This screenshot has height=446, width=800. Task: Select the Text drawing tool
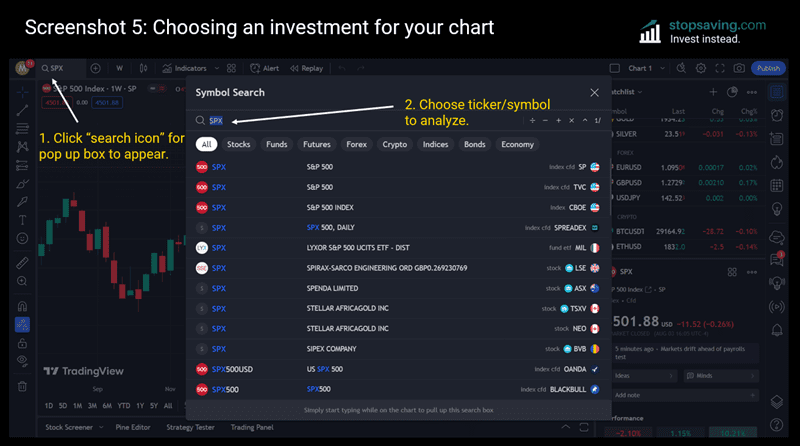(22, 220)
